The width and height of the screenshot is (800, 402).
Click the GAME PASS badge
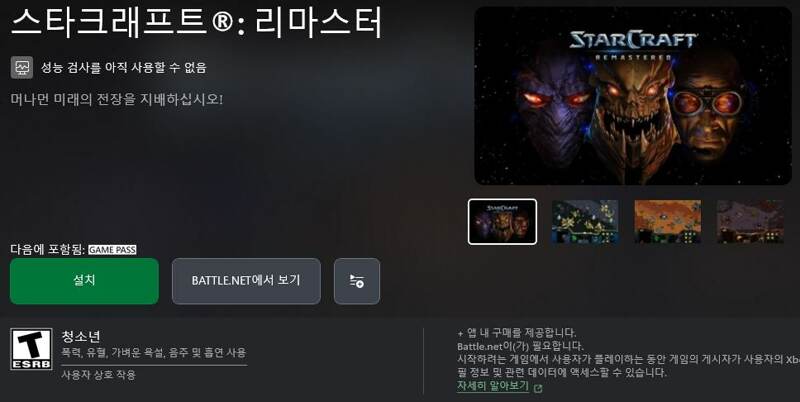point(112,249)
